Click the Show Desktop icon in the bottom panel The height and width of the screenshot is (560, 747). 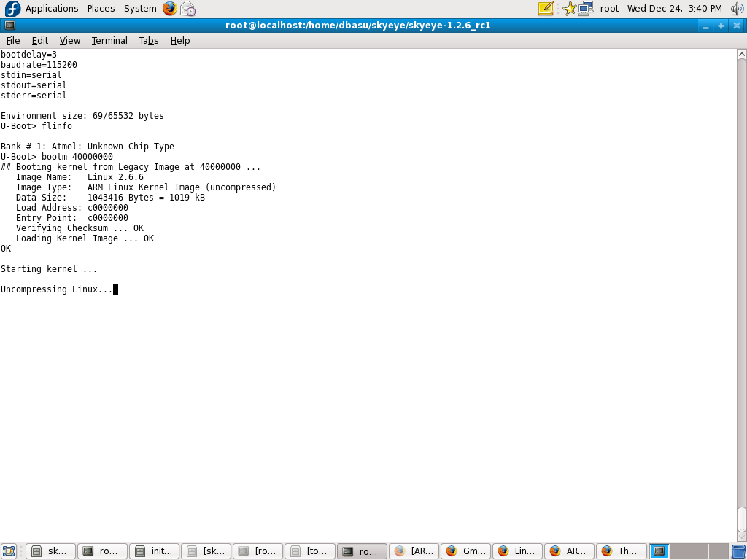9,551
